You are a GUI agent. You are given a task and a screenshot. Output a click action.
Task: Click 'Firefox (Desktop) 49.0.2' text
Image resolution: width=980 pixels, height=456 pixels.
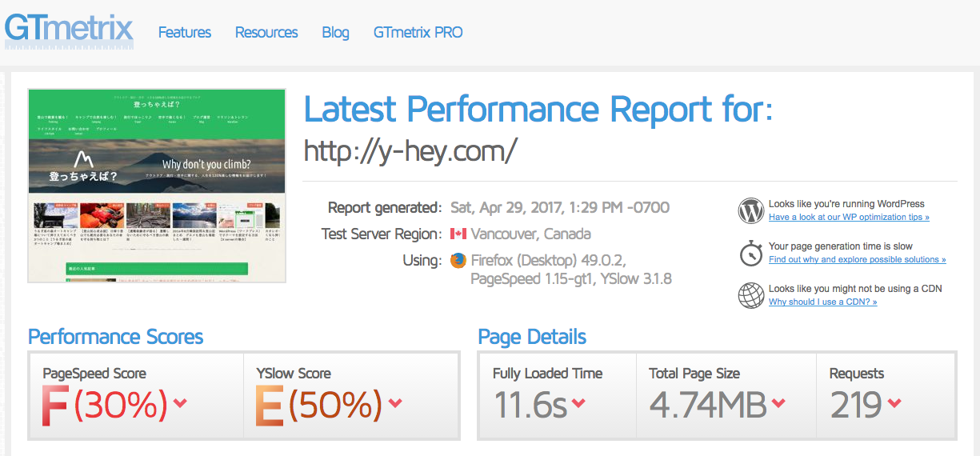[x=548, y=261]
